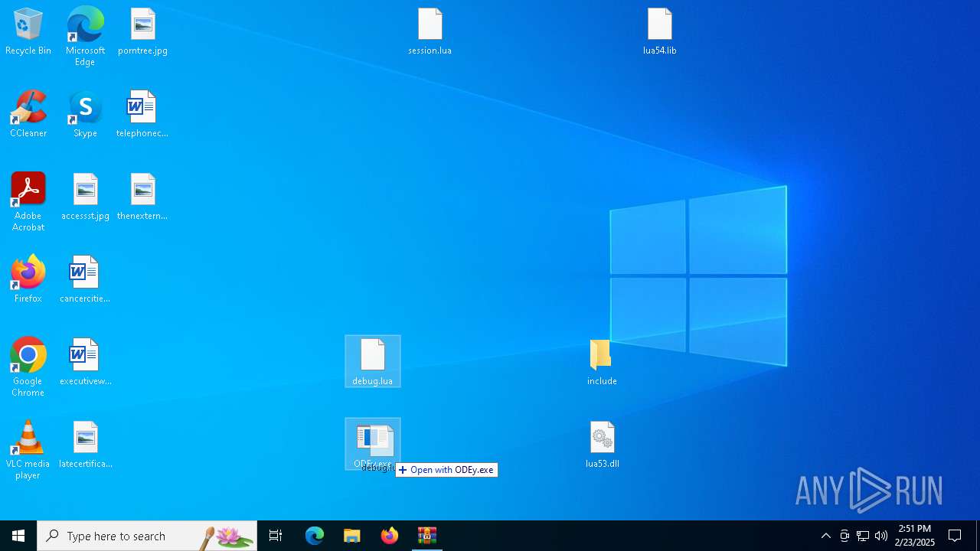Select the thenextern... image file

[x=142, y=197]
